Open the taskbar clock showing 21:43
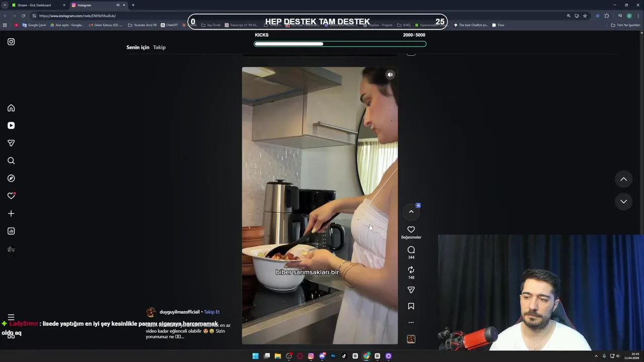This screenshot has height=362, width=644. pyautogui.click(x=632, y=356)
